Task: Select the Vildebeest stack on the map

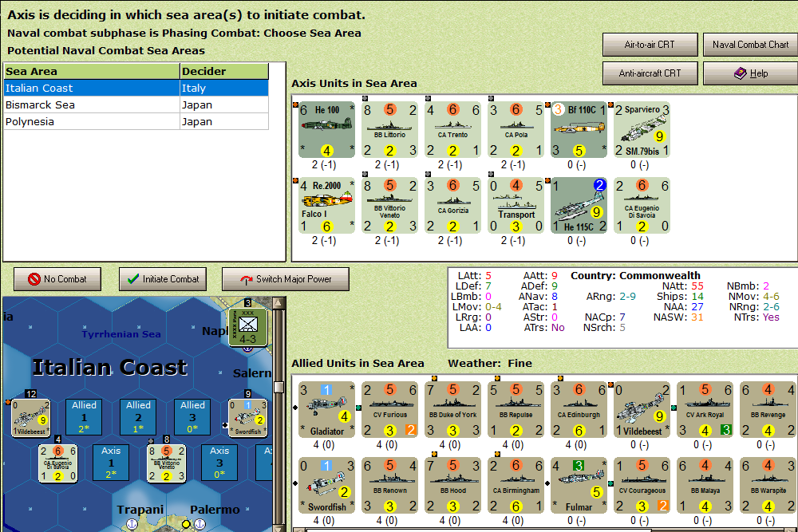Action: [x=31, y=418]
